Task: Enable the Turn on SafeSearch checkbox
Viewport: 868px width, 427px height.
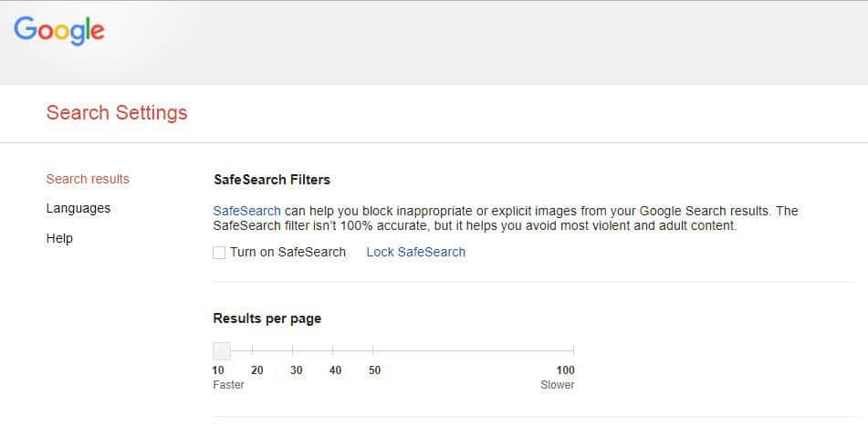Action: pyautogui.click(x=219, y=253)
